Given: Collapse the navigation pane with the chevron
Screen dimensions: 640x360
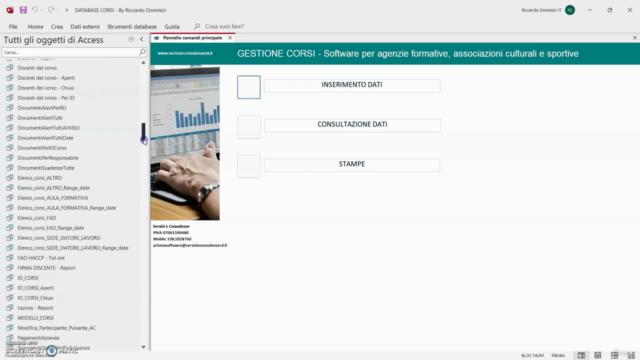Looking at the screenshot, I should pos(142,39).
